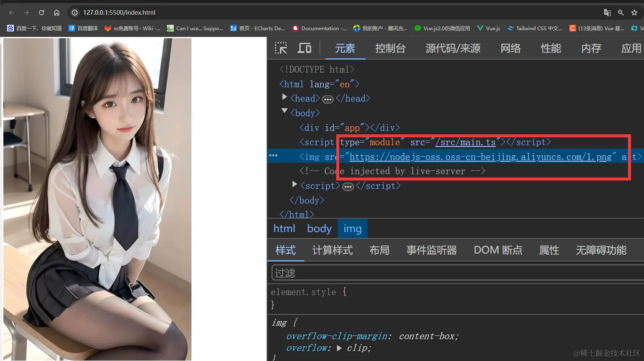Click html in the breadcrumb bar
Image resolution: width=644 pixels, height=361 pixels.
284,229
